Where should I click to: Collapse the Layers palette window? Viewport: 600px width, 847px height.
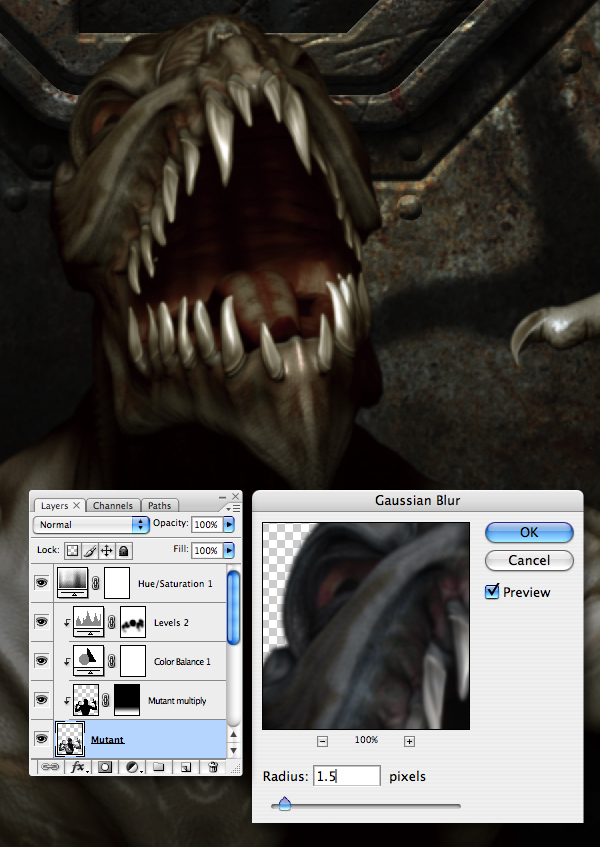(x=223, y=496)
